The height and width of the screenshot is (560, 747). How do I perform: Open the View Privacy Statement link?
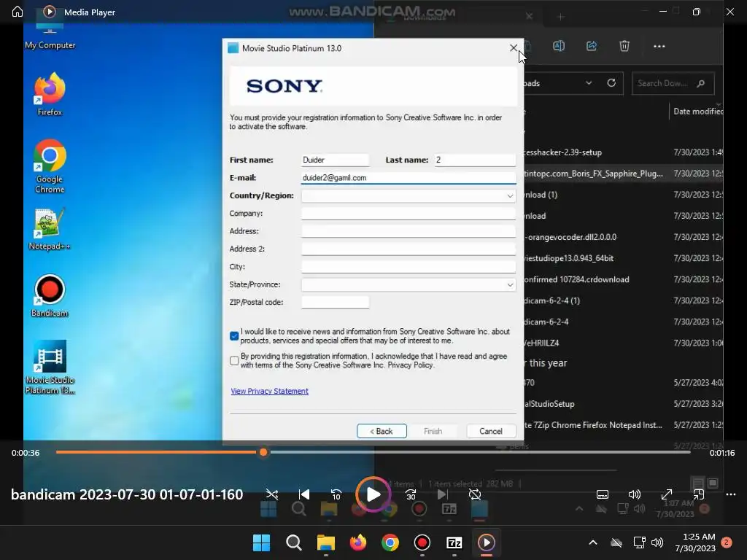tap(270, 391)
